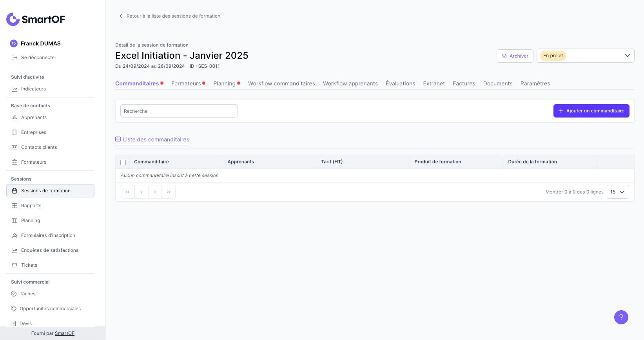This screenshot has height=340, width=644.
Task: Click the Enquêtes de satisfactions icon
Action: (15, 250)
